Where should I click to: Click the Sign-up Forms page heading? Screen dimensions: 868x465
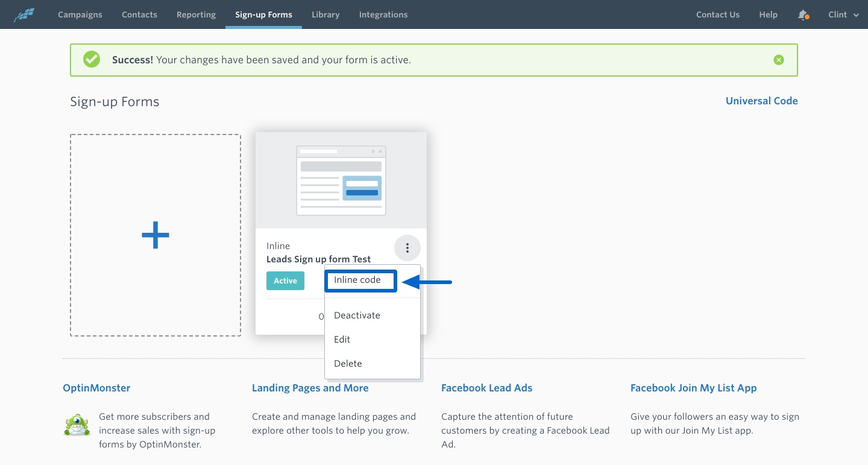[x=115, y=101]
